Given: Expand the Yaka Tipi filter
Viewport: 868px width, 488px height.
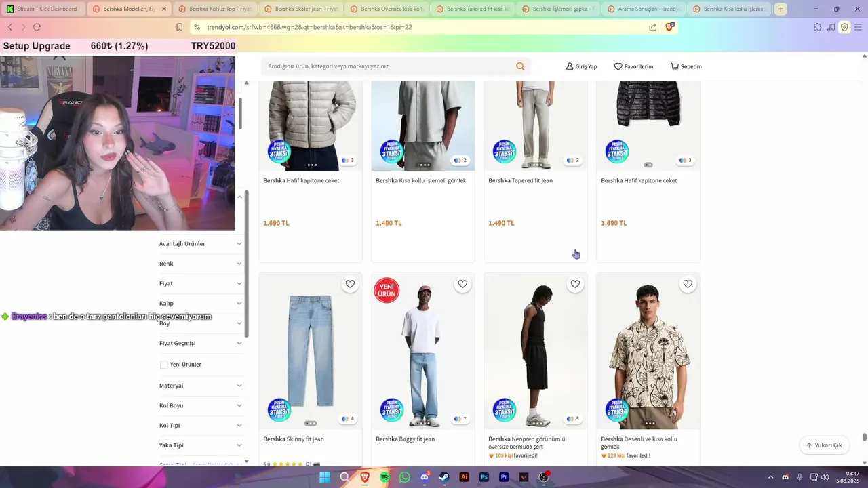Looking at the screenshot, I should click(200, 445).
